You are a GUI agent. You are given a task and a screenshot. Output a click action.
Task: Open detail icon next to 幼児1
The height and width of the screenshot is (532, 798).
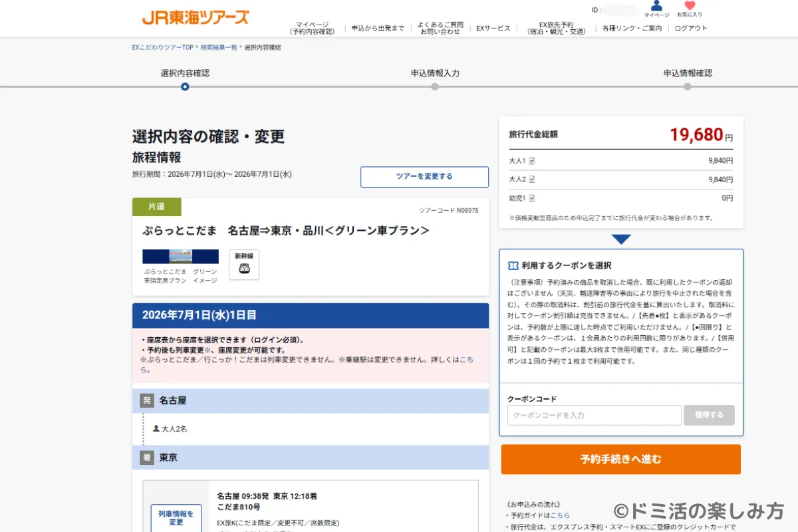pos(532,198)
